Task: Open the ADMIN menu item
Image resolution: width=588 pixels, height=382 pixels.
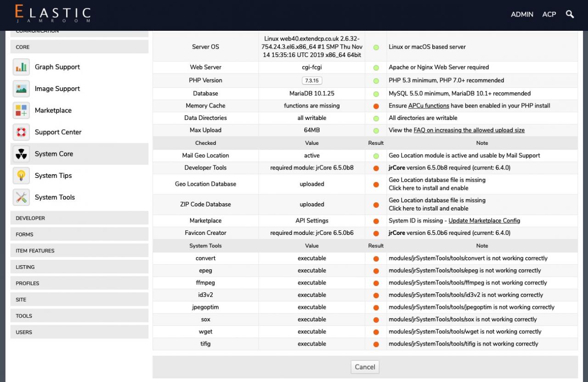Action: click(522, 14)
